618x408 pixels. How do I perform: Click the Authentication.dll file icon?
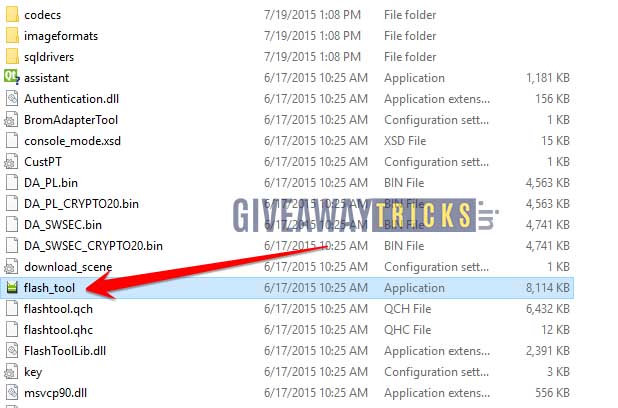click(12, 99)
